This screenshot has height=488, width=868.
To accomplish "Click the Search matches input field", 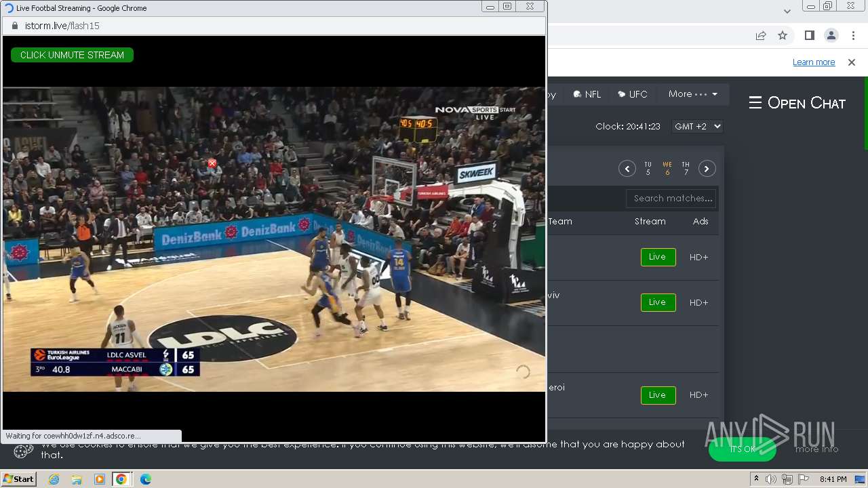I will 671,199.
